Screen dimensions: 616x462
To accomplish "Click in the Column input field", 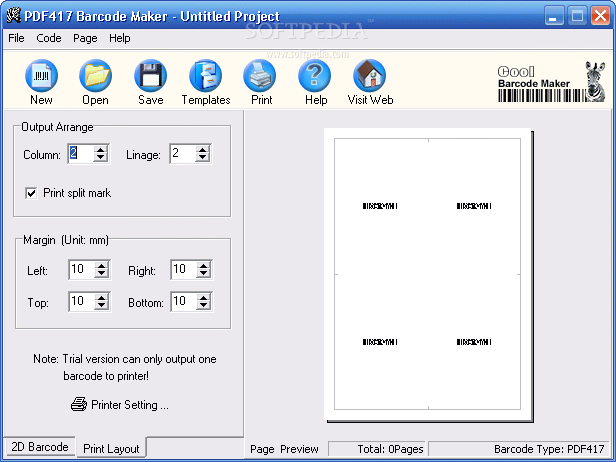I will point(81,153).
